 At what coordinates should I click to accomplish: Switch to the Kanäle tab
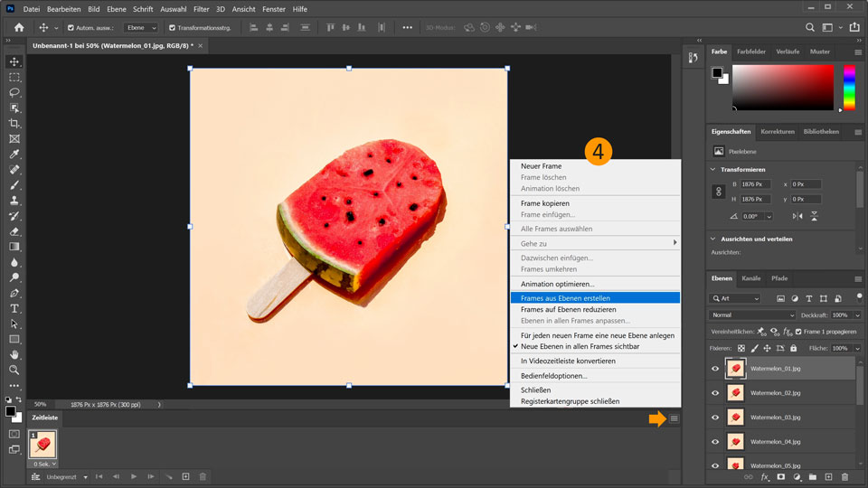750,278
